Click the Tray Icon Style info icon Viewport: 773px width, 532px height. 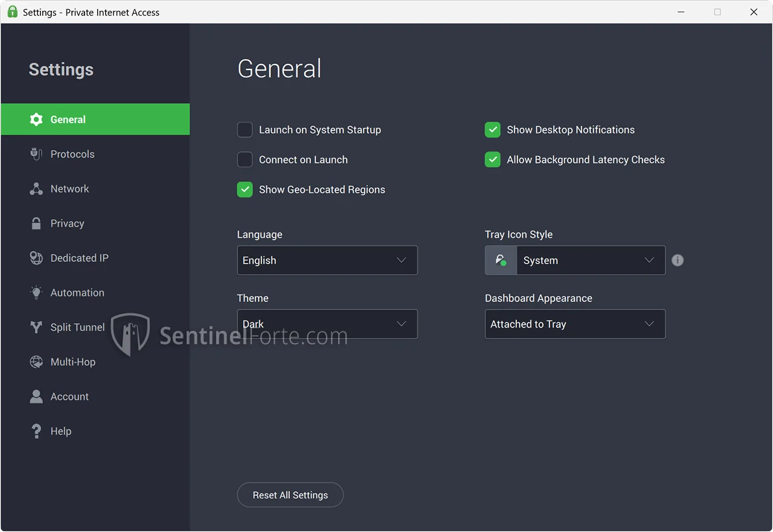click(x=678, y=260)
